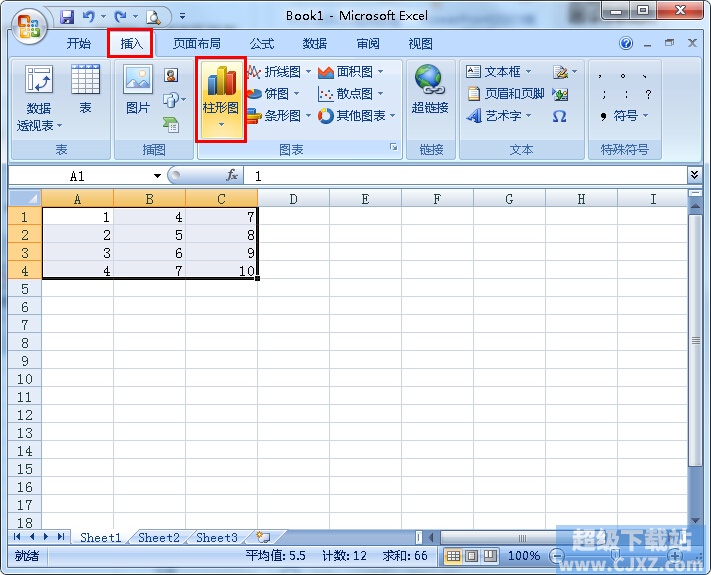The width and height of the screenshot is (711, 575).
Task: Insert clip art from 插图 group
Action: [171, 75]
